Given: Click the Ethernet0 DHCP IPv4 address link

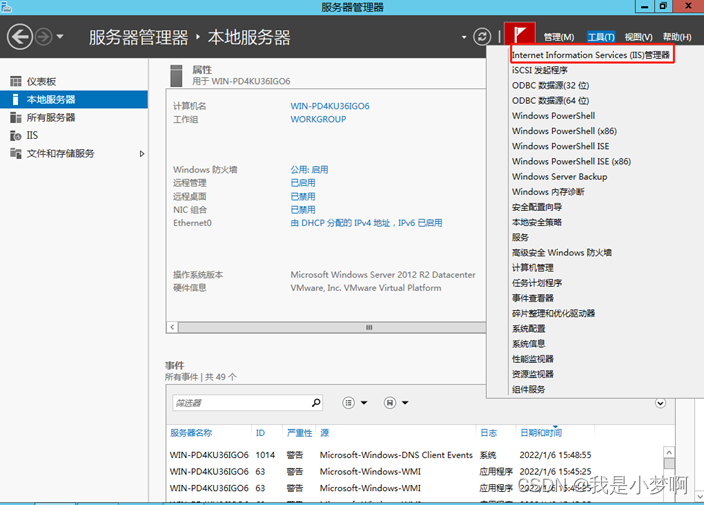Looking at the screenshot, I should [366, 223].
